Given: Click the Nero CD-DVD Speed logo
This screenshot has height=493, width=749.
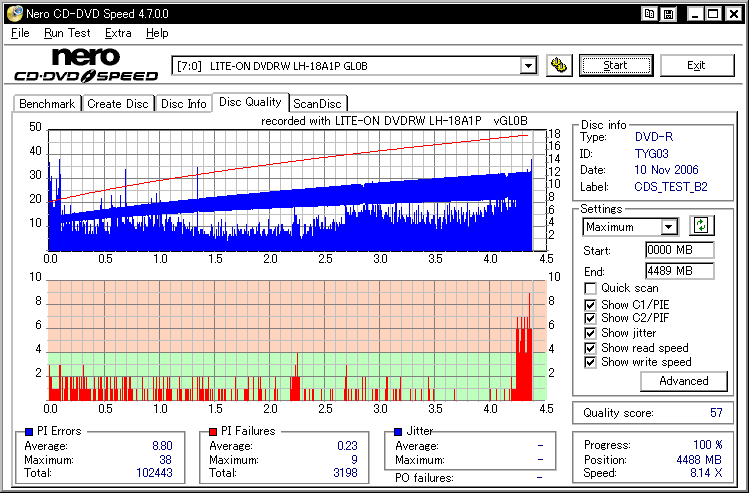Looking at the screenshot, I should [86, 65].
